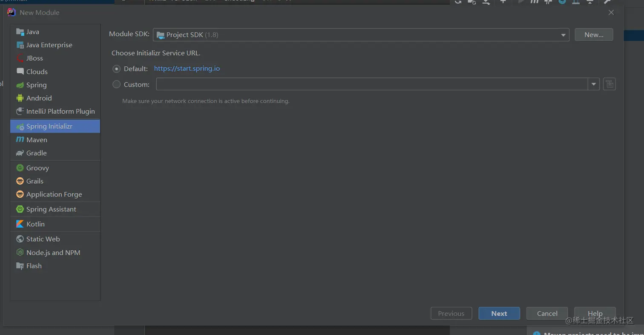Click the Maven m icon

20,139
